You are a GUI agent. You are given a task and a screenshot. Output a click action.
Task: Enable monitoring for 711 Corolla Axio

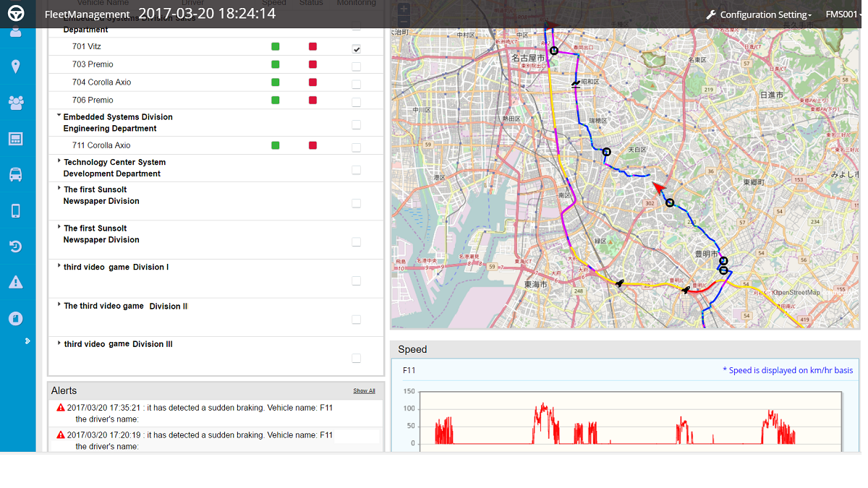[357, 147]
